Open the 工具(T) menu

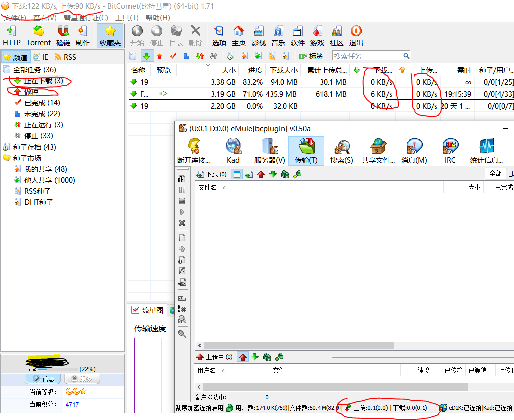click(127, 18)
